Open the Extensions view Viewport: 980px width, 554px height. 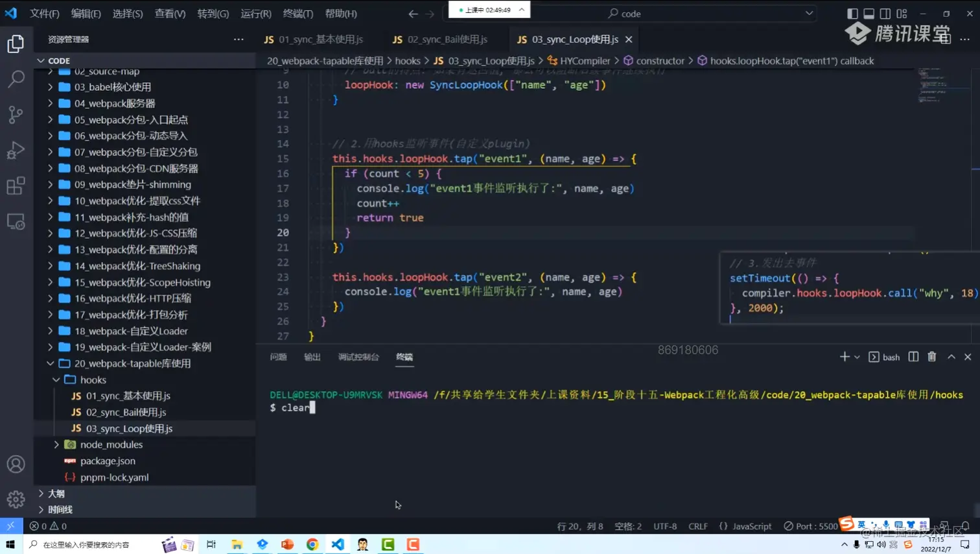point(16,186)
